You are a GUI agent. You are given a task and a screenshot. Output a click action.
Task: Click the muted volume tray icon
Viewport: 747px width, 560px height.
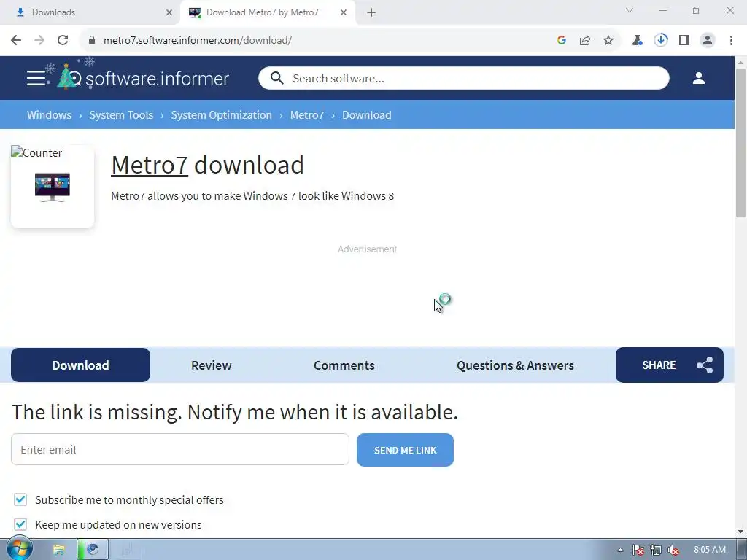click(x=673, y=550)
